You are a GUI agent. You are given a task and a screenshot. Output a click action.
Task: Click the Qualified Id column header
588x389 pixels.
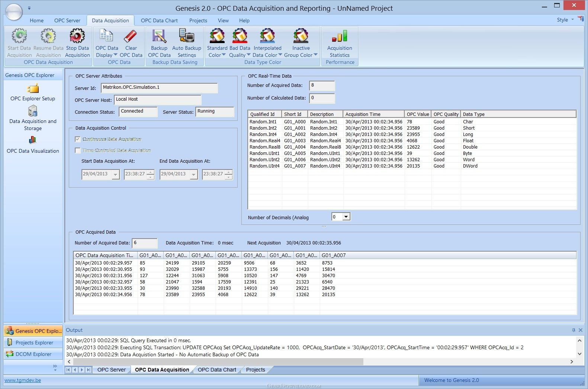click(x=265, y=114)
